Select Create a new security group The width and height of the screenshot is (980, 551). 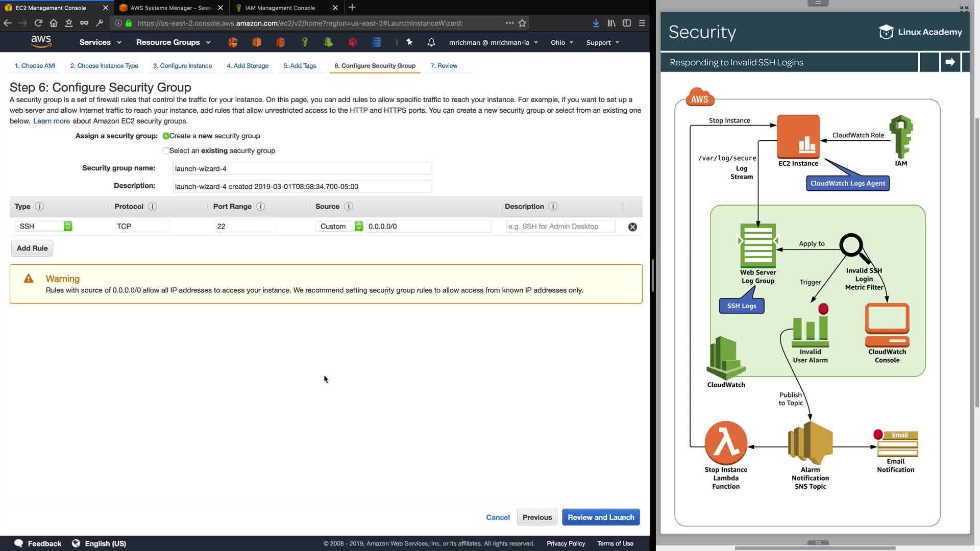(166, 136)
